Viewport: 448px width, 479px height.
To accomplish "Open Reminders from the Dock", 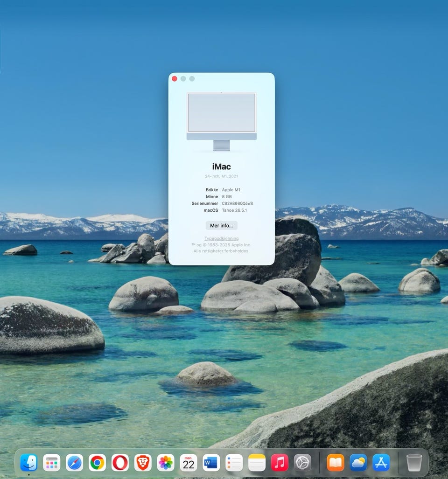I will (234, 463).
